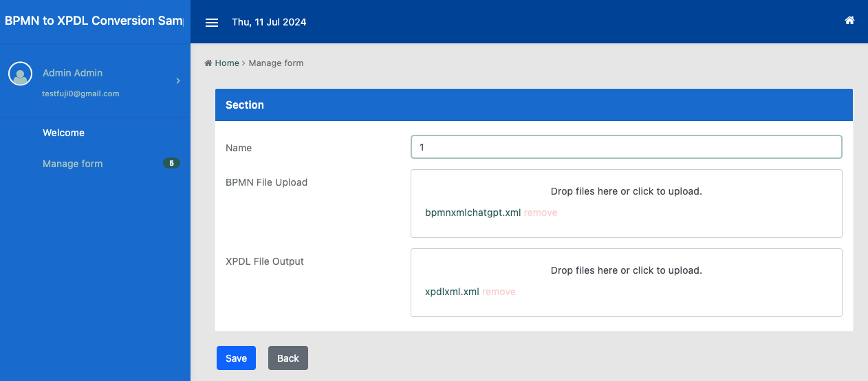The image size is (868, 381).
Task: Click the Save button
Action: (x=236, y=358)
